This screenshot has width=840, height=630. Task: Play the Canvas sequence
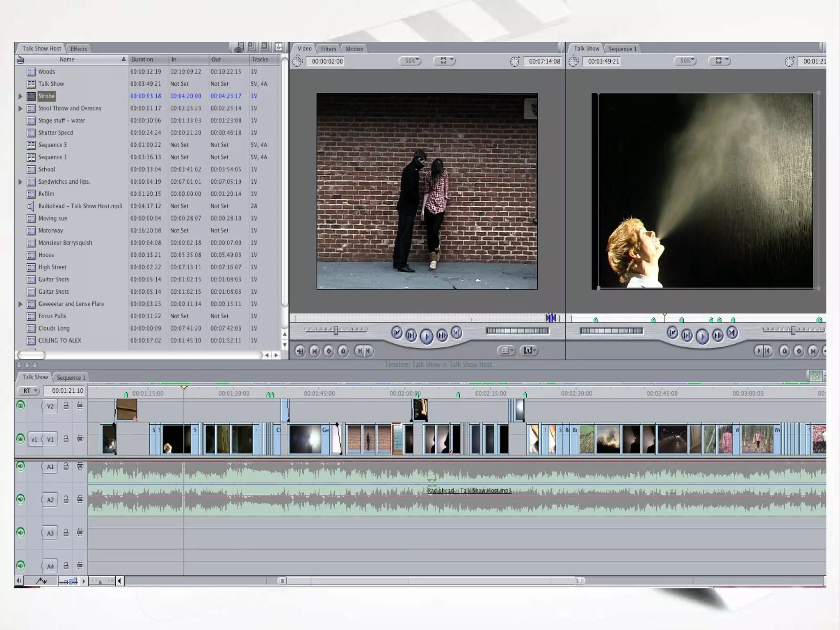coord(702,336)
